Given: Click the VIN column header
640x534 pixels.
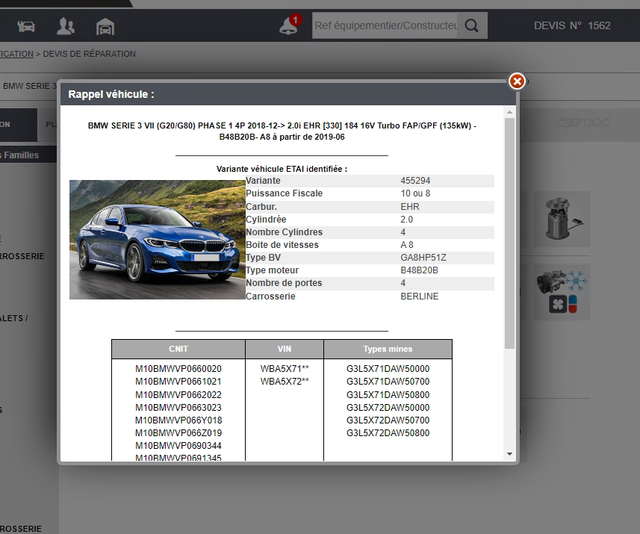Looking at the screenshot, I should 284,349.
